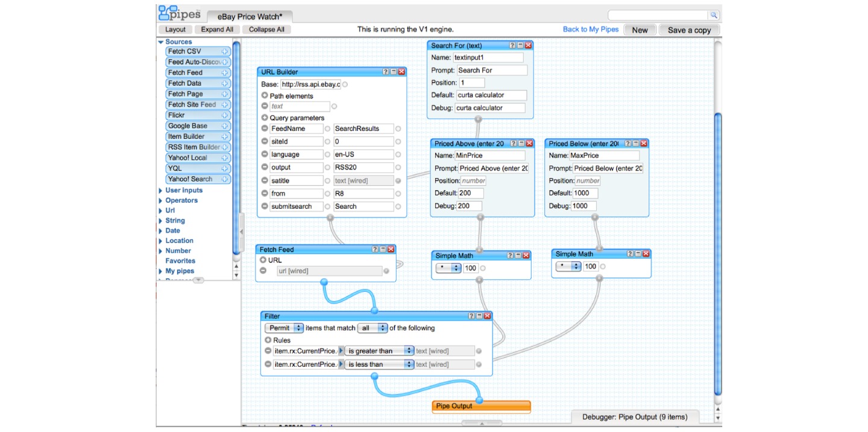
Task: Click the search box in the top right
Action: tap(659, 15)
